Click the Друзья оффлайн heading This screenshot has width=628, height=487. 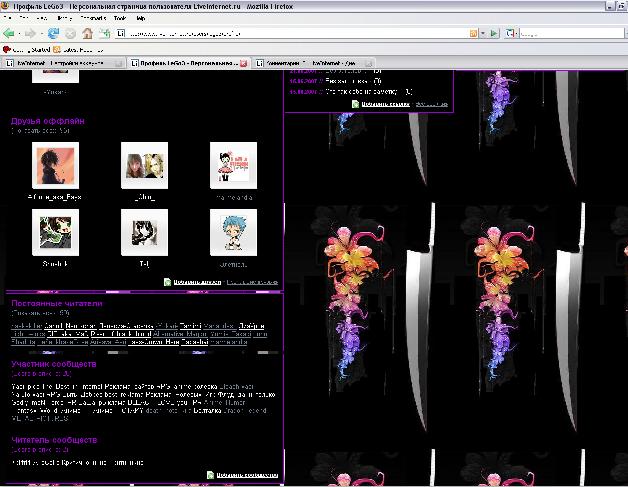click(48, 121)
